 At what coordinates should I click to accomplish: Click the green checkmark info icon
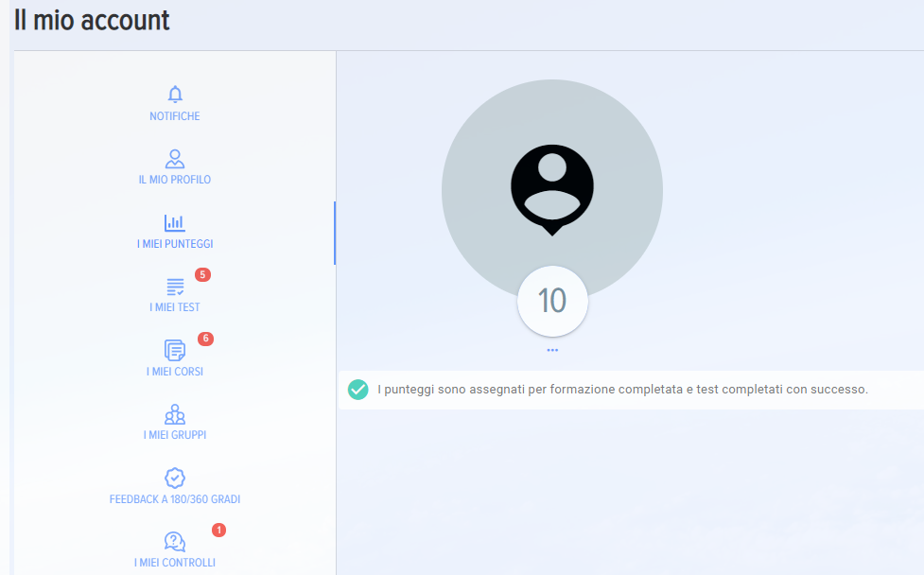pos(357,390)
